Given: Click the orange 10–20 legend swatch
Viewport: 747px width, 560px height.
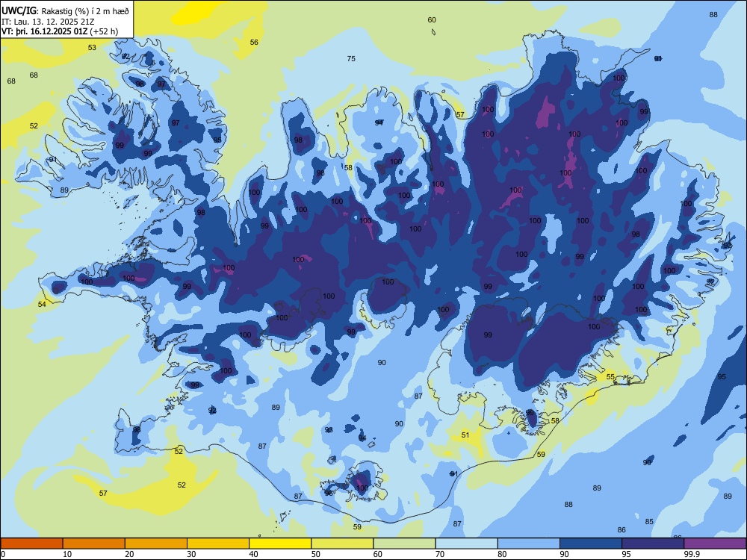Looking at the screenshot, I should pos(94,544).
